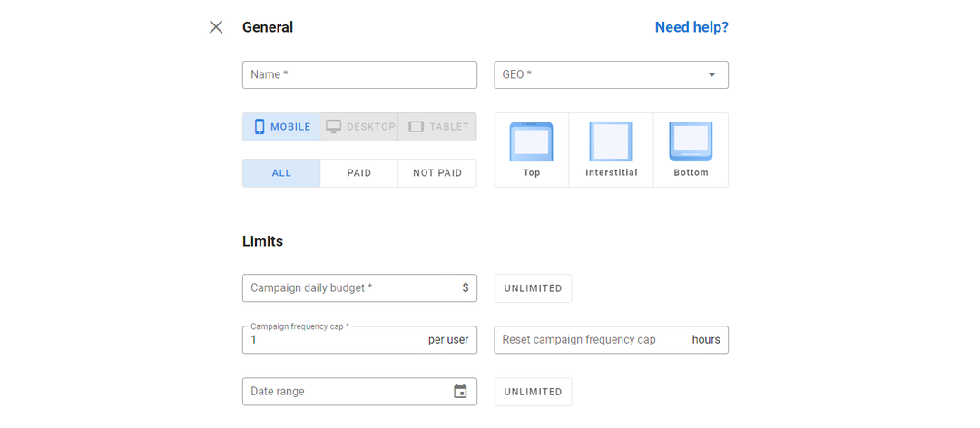Set daily budget to UNLIMITED
980x428 pixels.
point(533,288)
